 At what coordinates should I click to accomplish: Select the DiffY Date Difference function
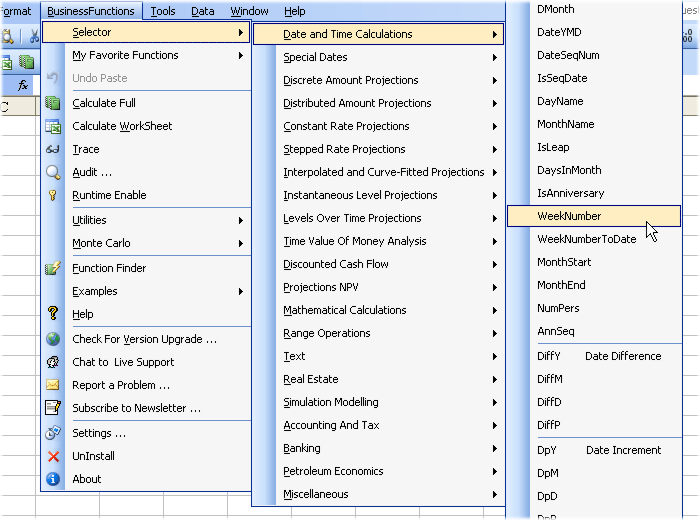594,356
